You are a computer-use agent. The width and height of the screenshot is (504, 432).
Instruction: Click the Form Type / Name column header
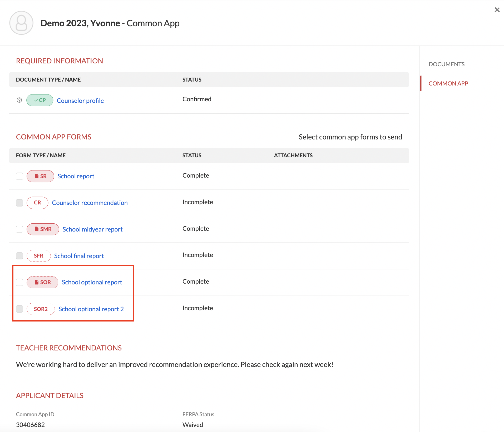click(x=41, y=155)
